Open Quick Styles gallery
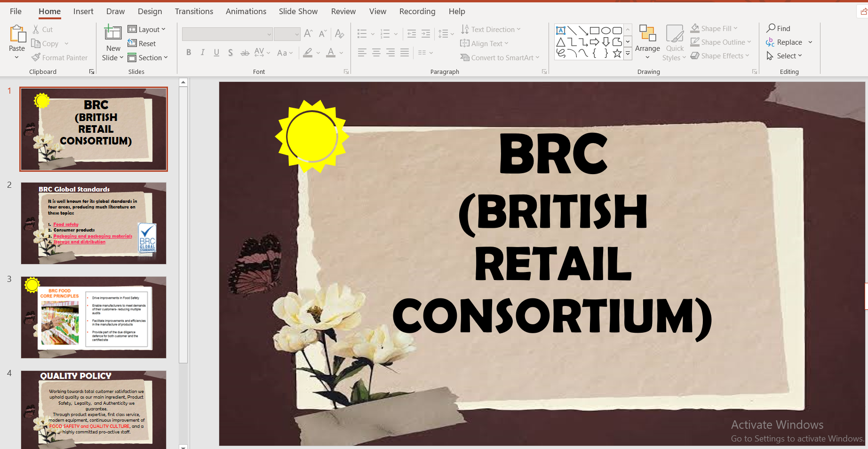The image size is (868, 449). click(675, 42)
